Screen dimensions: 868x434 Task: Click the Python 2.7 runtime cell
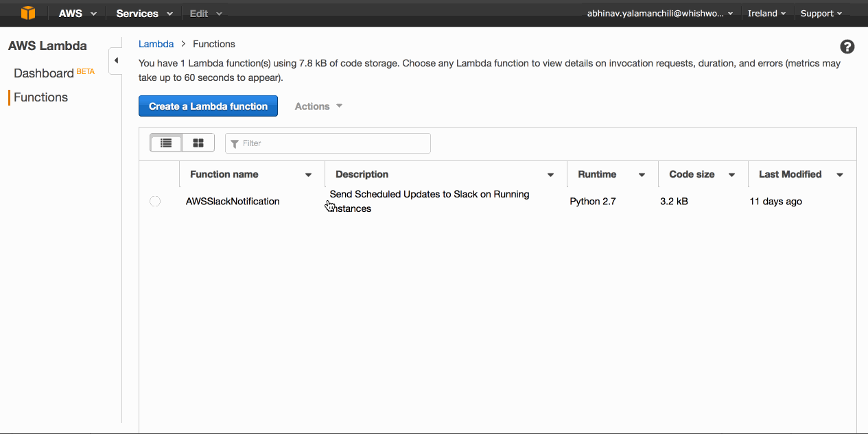click(x=593, y=202)
